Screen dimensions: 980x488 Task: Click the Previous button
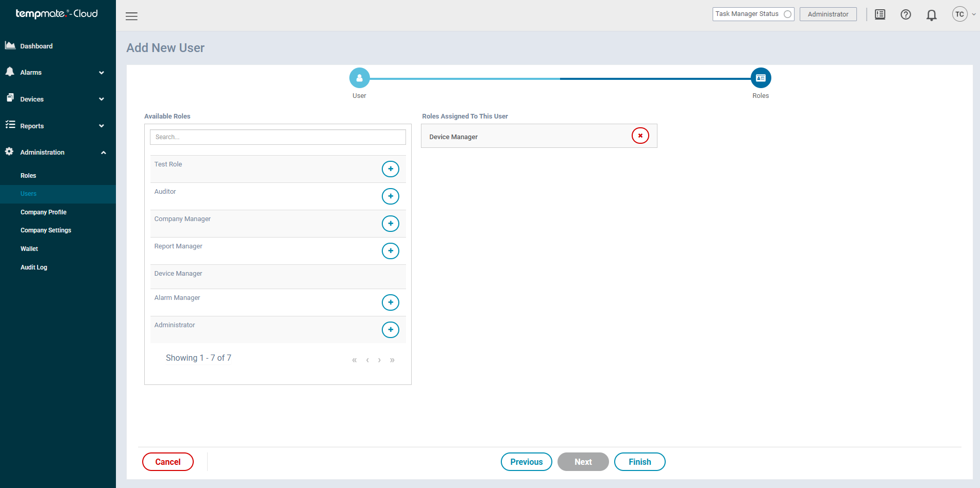[527, 462]
